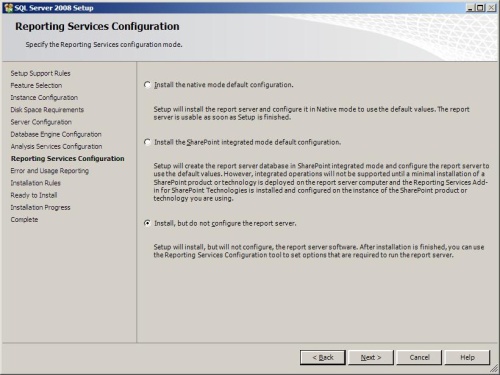The height and width of the screenshot is (375, 500).
Task: Click Installation Progress step
Action: (x=40, y=207)
